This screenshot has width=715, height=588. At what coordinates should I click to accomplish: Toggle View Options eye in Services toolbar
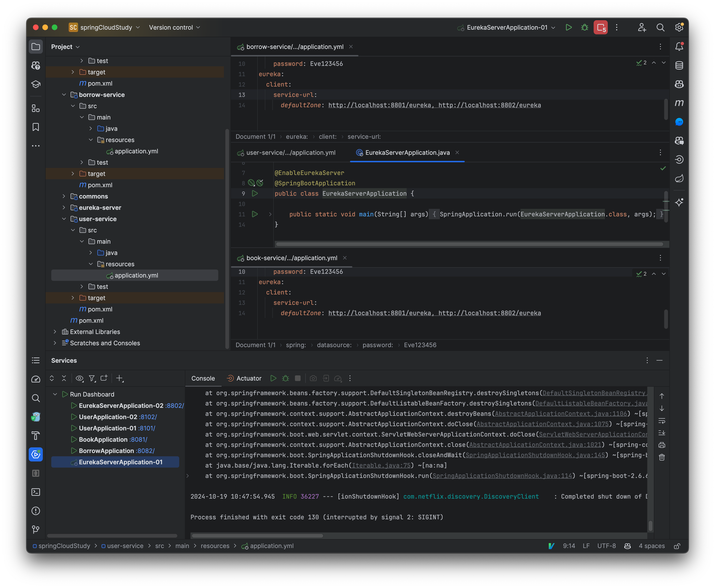pyautogui.click(x=79, y=378)
